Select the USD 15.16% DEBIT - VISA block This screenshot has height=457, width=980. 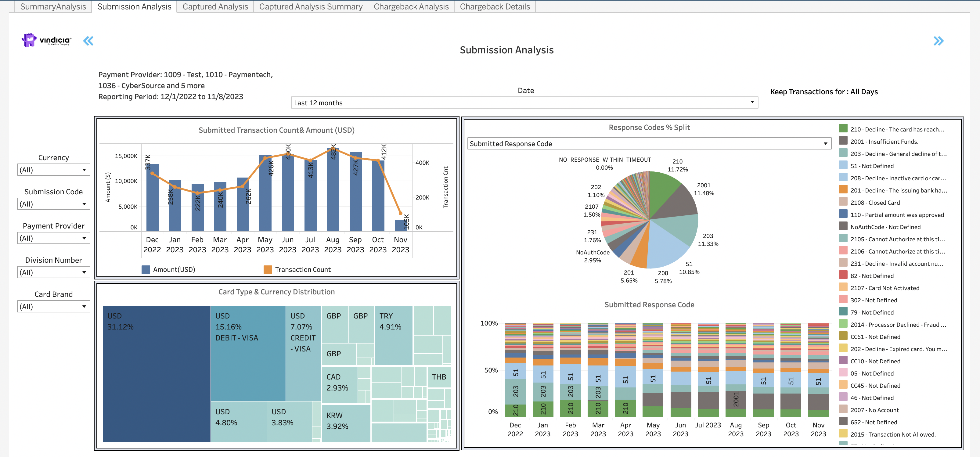tap(248, 353)
